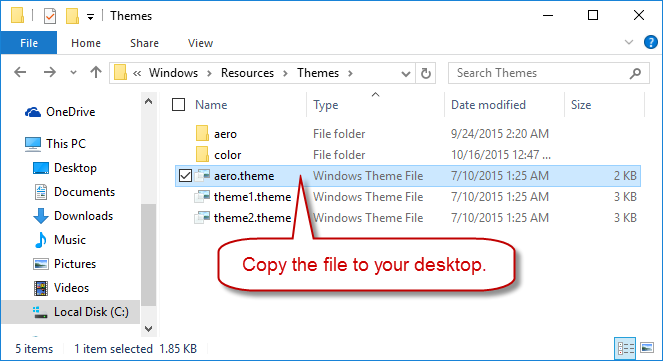Select This PC in navigation pane
Image resolution: width=663 pixels, height=361 pixels.
(x=66, y=144)
